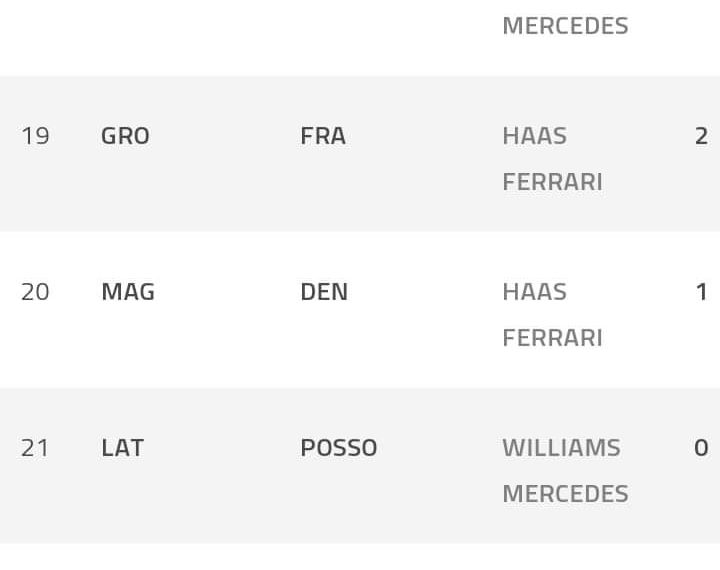Click position number 19
This screenshot has height=570, width=720.
(x=35, y=136)
